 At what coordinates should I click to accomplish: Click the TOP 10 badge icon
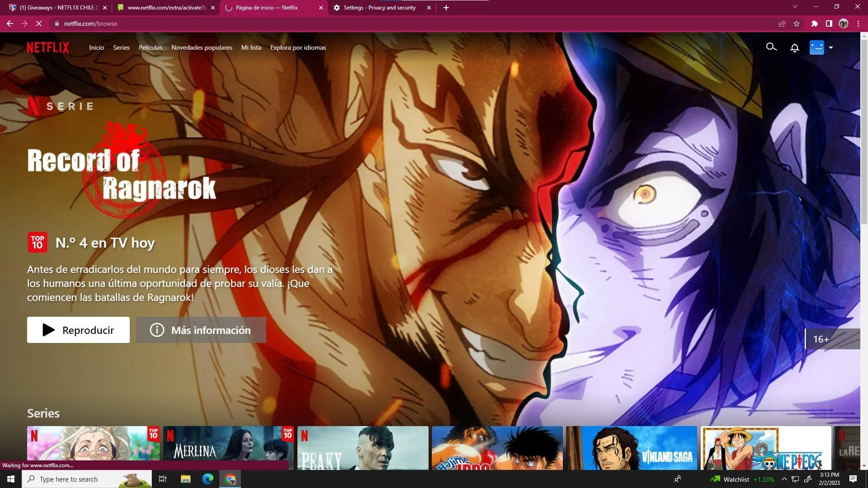(38, 242)
